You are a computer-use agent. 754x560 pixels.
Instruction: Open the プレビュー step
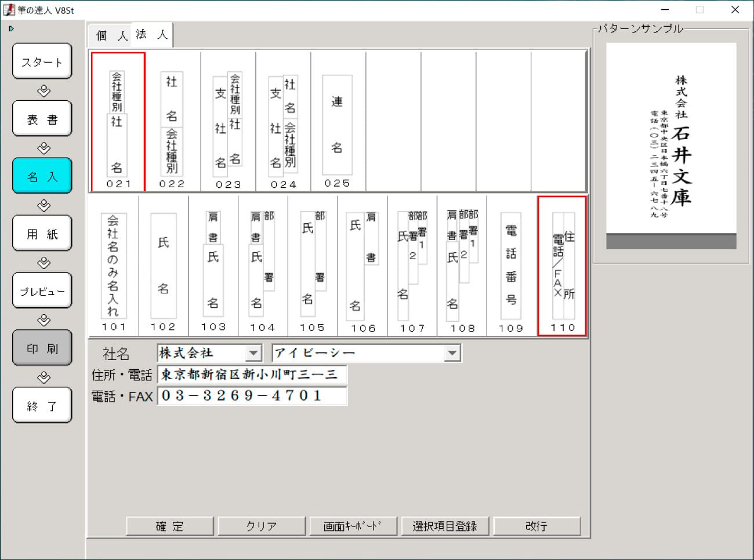[42, 291]
